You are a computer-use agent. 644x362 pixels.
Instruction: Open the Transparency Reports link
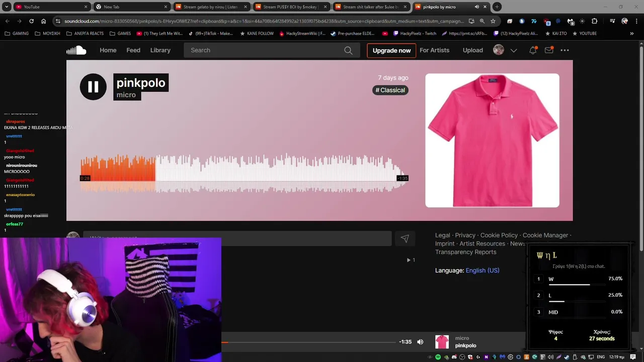point(466,252)
